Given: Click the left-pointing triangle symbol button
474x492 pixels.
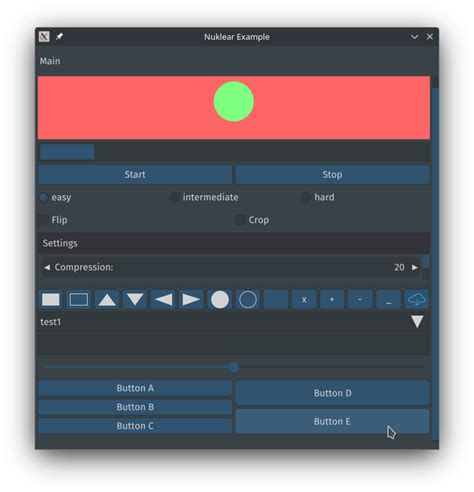Looking at the screenshot, I should pyautogui.click(x=163, y=300).
